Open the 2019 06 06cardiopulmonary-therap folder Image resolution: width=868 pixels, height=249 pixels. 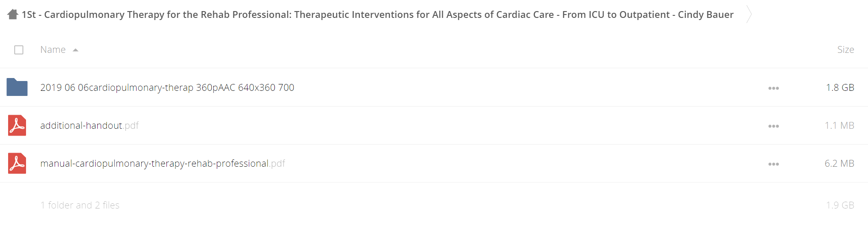click(167, 87)
